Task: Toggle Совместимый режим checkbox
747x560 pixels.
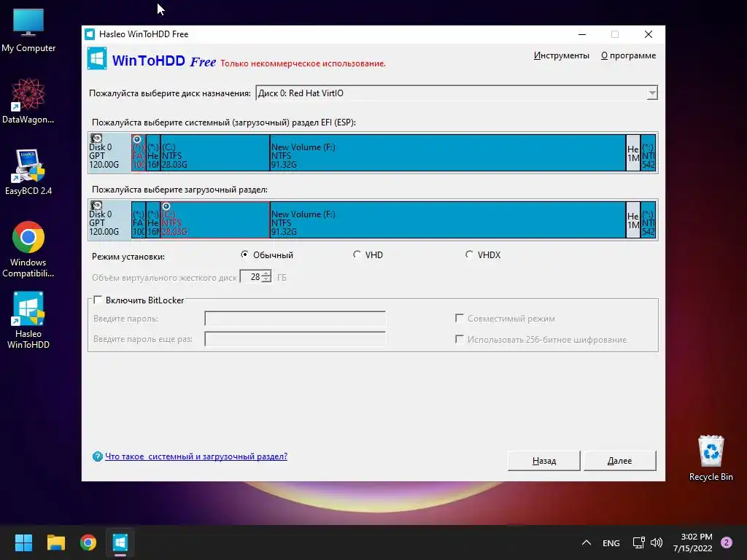Action: tap(460, 318)
